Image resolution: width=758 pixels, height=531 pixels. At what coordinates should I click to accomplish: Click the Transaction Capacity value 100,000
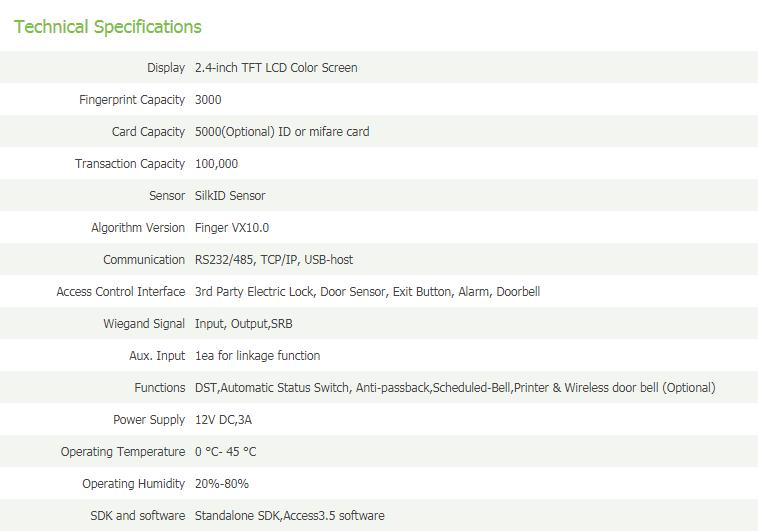point(216,164)
